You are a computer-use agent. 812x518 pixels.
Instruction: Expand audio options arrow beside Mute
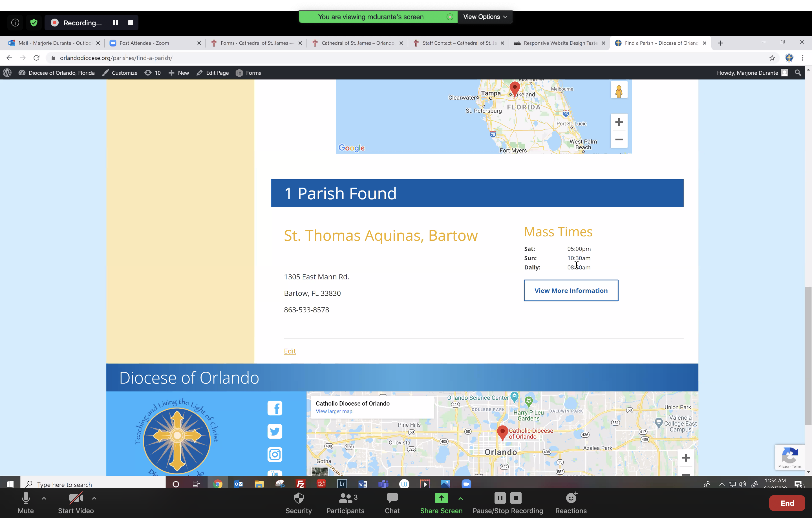[44, 498]
